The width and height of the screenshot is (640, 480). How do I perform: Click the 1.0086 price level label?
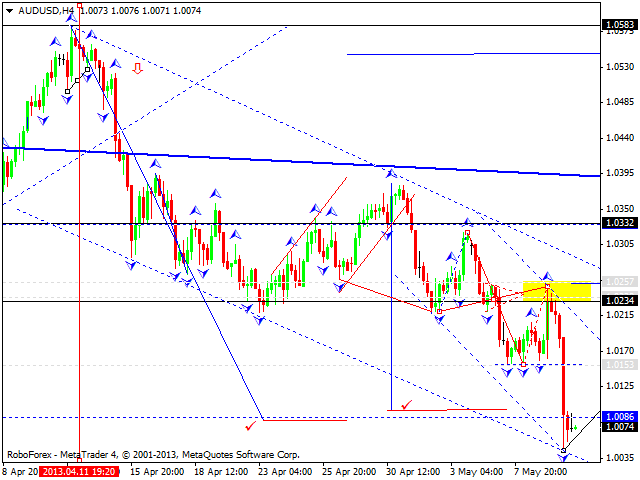point(619,416)
